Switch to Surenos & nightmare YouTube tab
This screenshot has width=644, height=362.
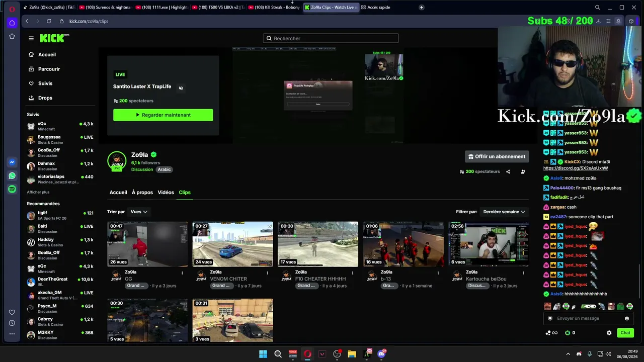[x=105, y=8]
